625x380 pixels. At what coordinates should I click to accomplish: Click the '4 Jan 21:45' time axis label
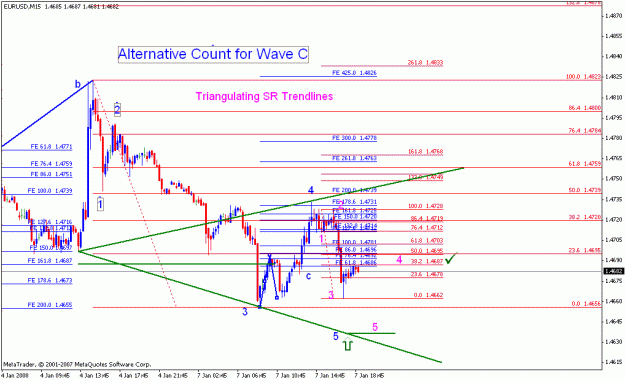[173, 376]
